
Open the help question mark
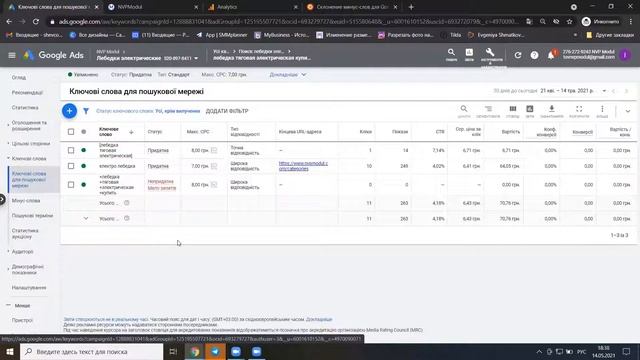click(534, 55)
